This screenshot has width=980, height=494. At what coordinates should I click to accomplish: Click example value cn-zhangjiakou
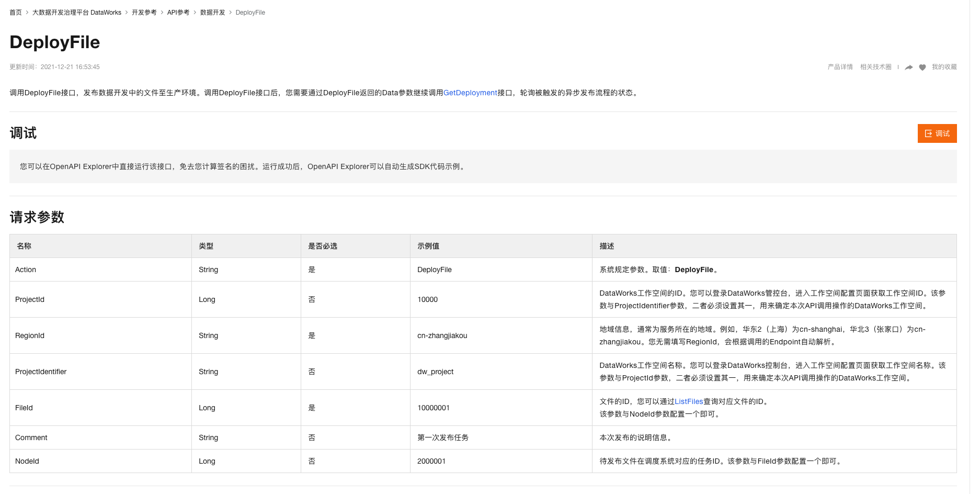pos(442,335)
